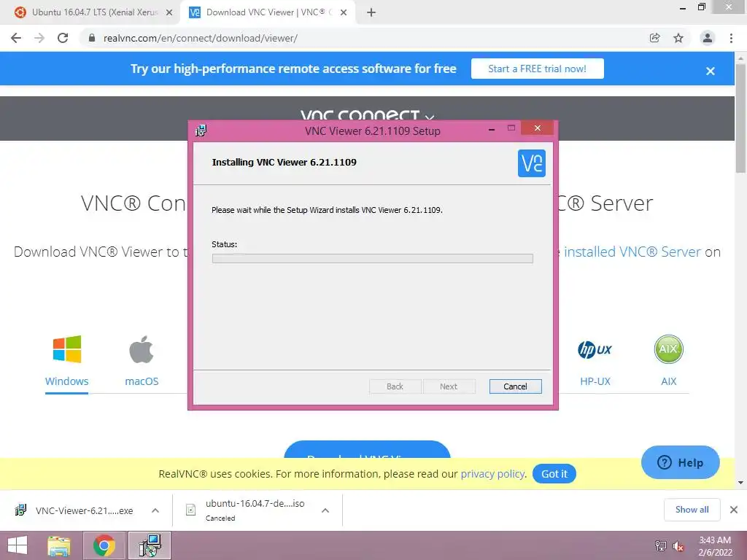The height and width of the screenshot is (560, 747).
Task: Switch to the Ubuntu 16.04.7 LTS tab
Action: 94,12
